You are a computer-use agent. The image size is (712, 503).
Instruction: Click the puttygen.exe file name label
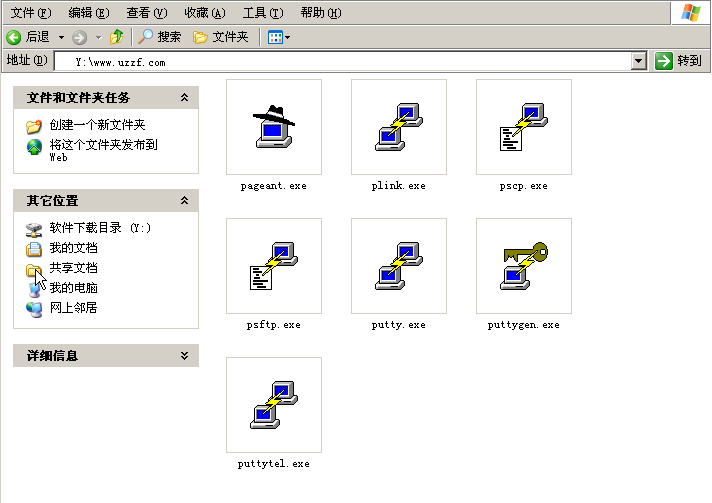tap(524, 325)
